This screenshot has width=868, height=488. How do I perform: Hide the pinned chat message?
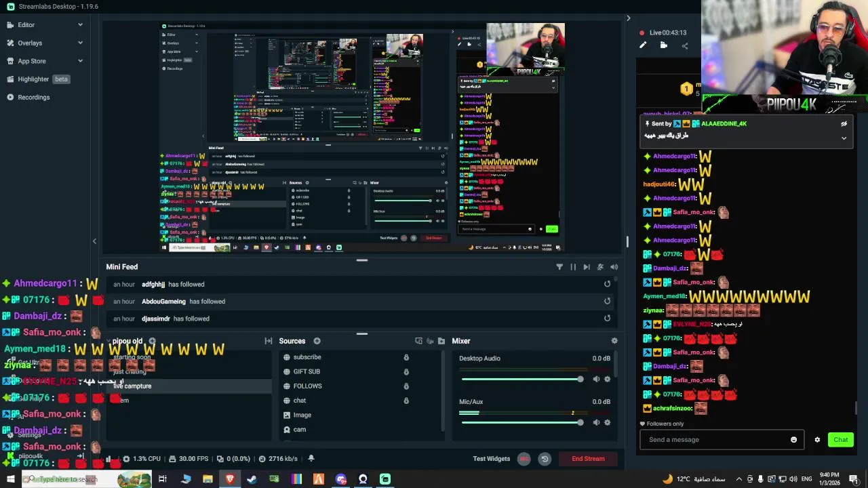pos(844,124)
